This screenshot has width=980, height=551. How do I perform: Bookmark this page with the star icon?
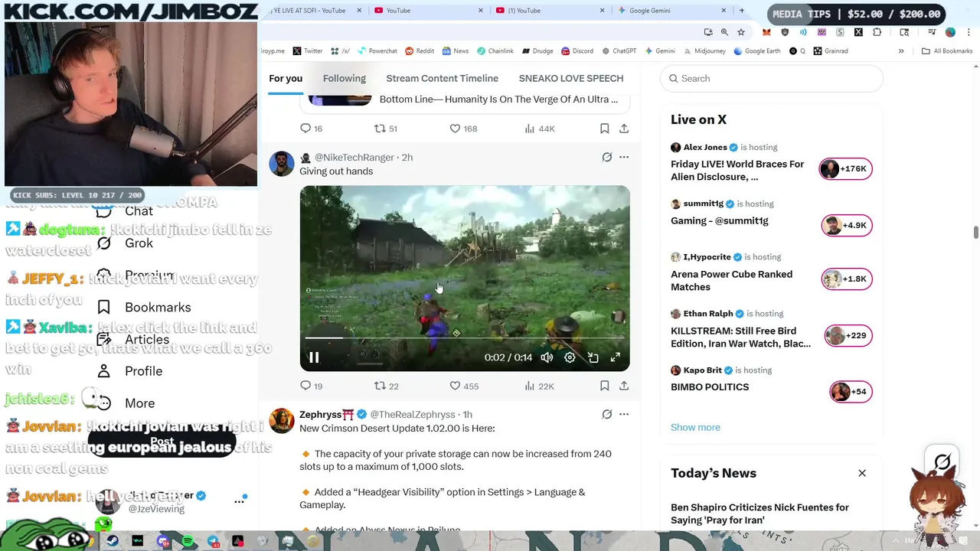click(741, 32)
